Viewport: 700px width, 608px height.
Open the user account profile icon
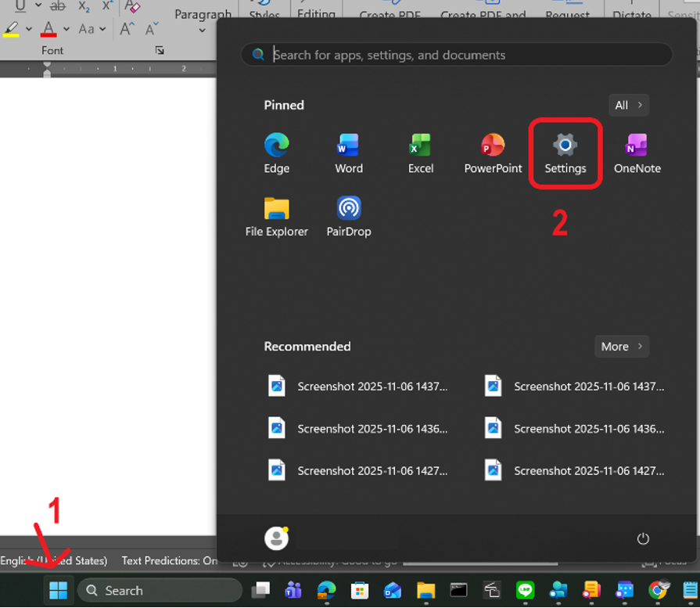[x=276, y=538]
